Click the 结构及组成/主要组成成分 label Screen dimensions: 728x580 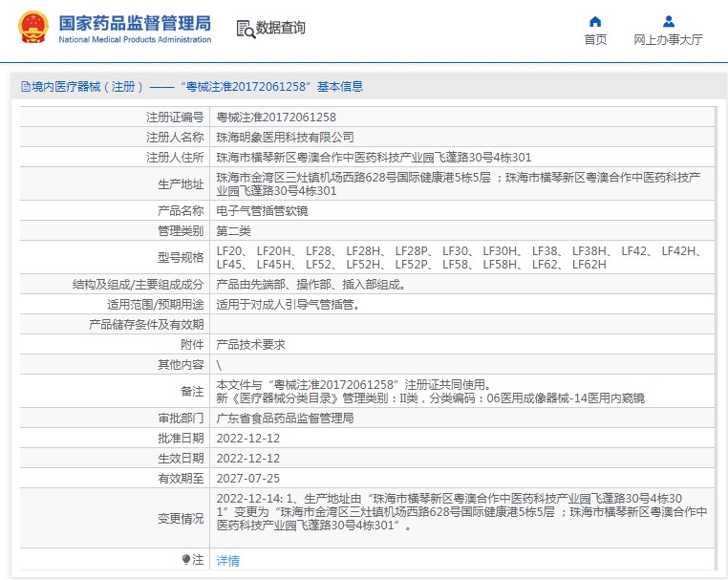pos(138,284)
